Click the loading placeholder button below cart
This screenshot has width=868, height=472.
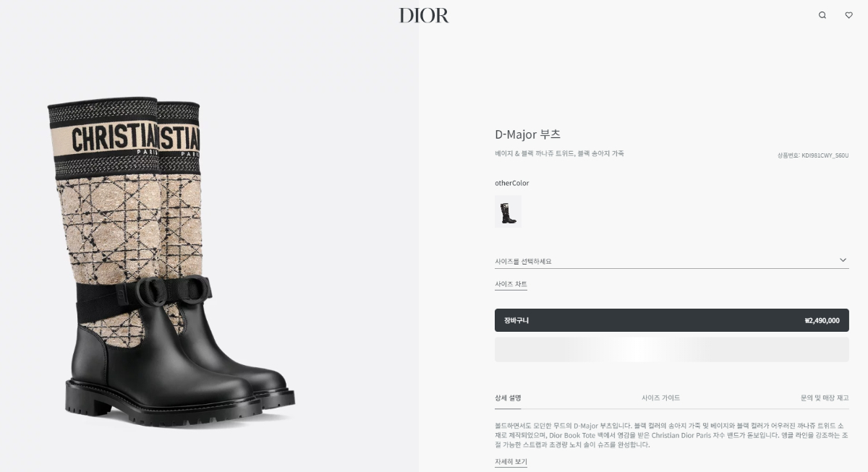(x=671, y=349)
